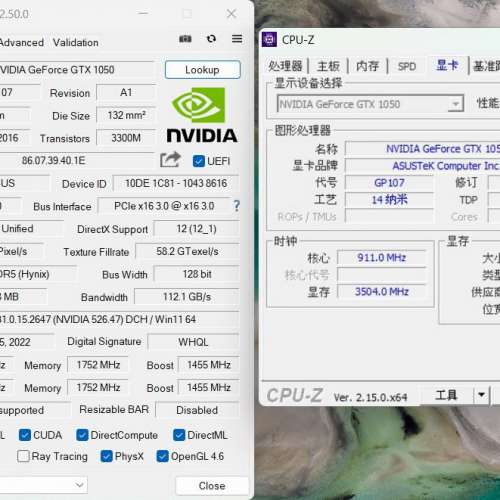Select the 显卡 tab in CPU-Z
500x500 pixels.
(447, 65)
